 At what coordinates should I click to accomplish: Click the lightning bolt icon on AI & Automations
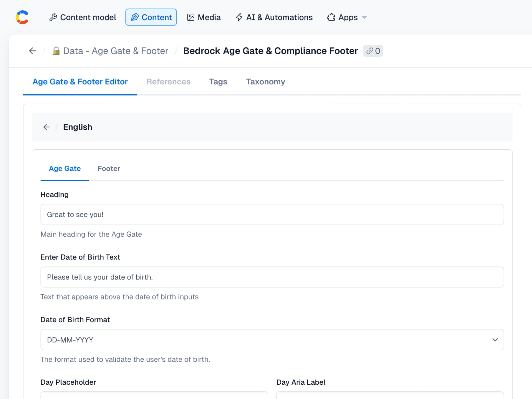point(239,17)
